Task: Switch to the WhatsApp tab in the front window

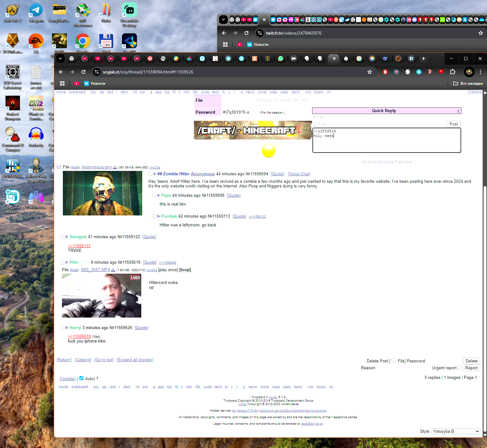Action: point(281,59)
